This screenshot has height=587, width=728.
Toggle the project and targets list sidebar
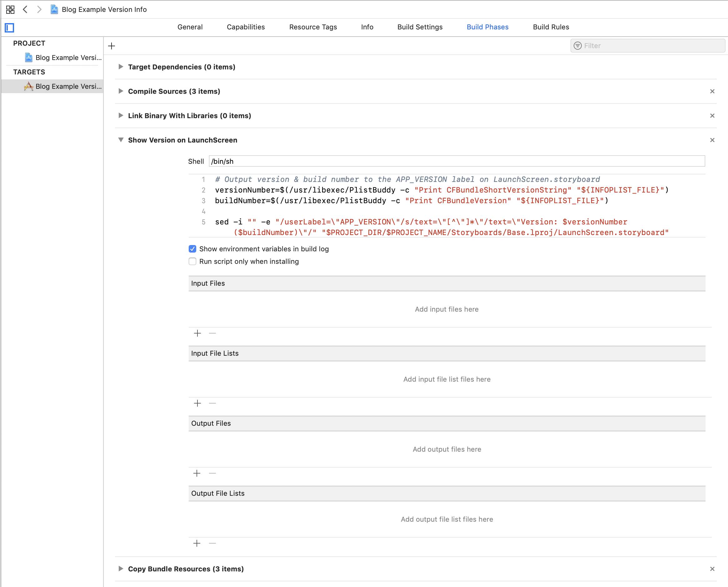click(x=9, y=28)
